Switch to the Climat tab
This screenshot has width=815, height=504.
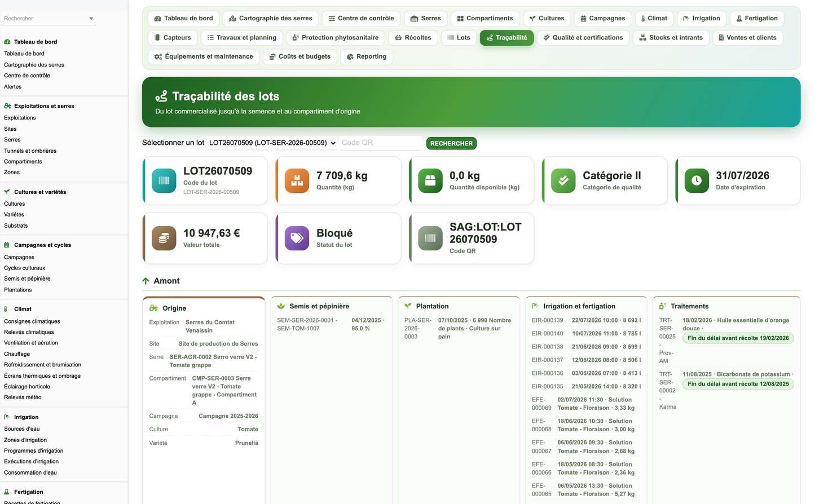tap(654, 19)
